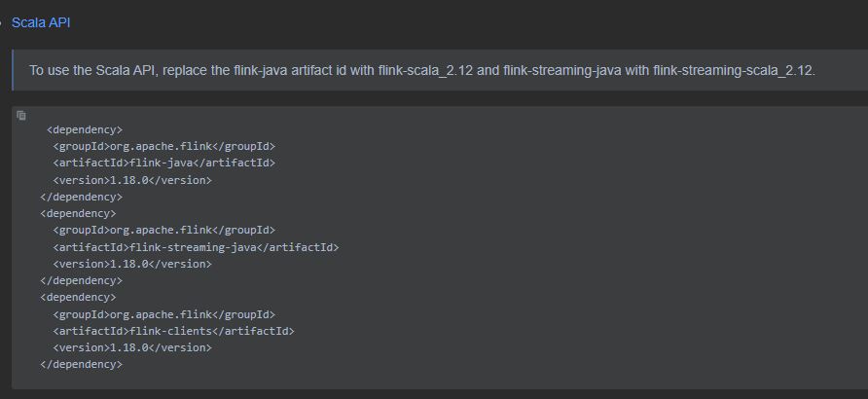Click the version line under flink-streaming-java
Image resolution: width=868 pixels, height=399 pixels.
pos(132,264)
